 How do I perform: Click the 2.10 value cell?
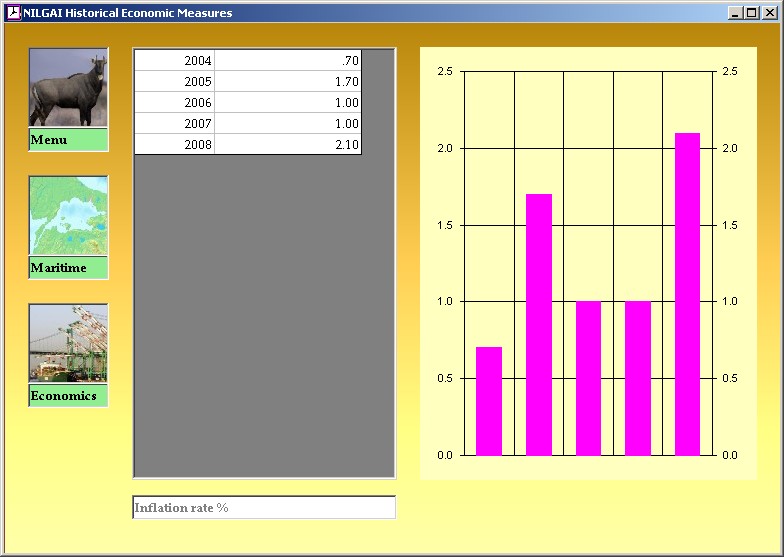[288, 145]
